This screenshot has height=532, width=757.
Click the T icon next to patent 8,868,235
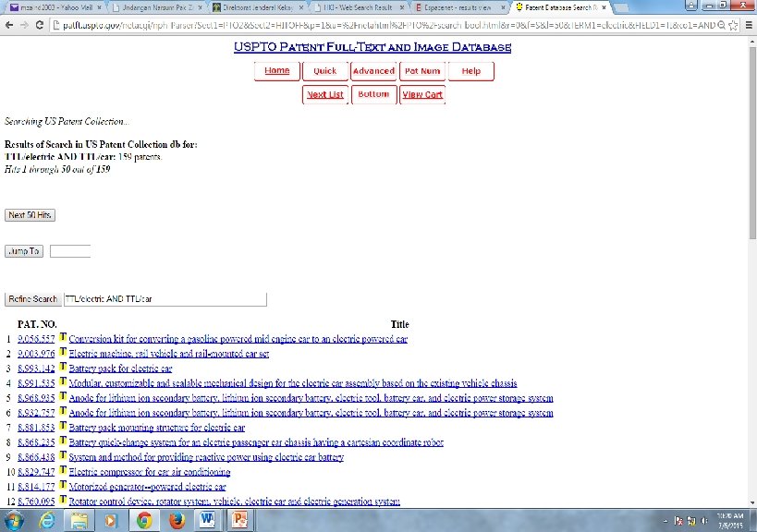63,441
